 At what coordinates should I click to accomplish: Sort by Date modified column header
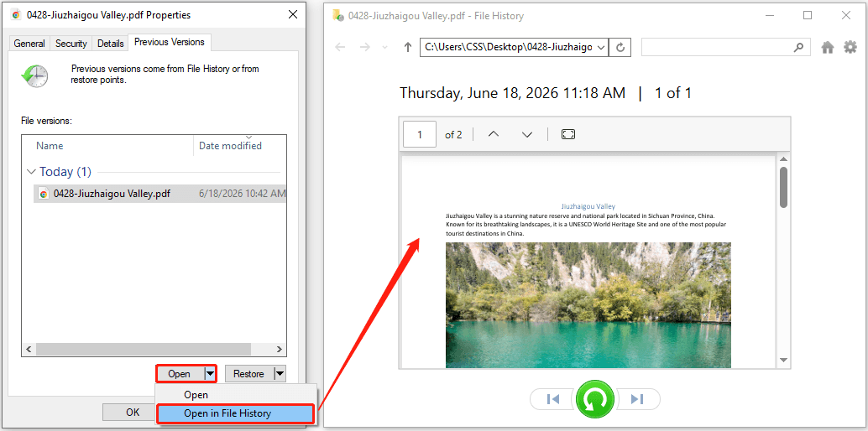pos(230,146)
